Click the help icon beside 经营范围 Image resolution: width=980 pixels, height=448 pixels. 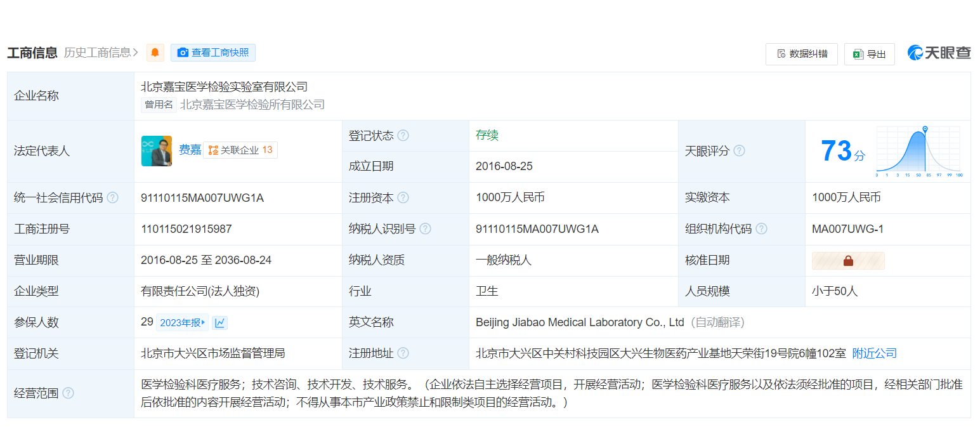pyautogui.click(x=69, y=393)
